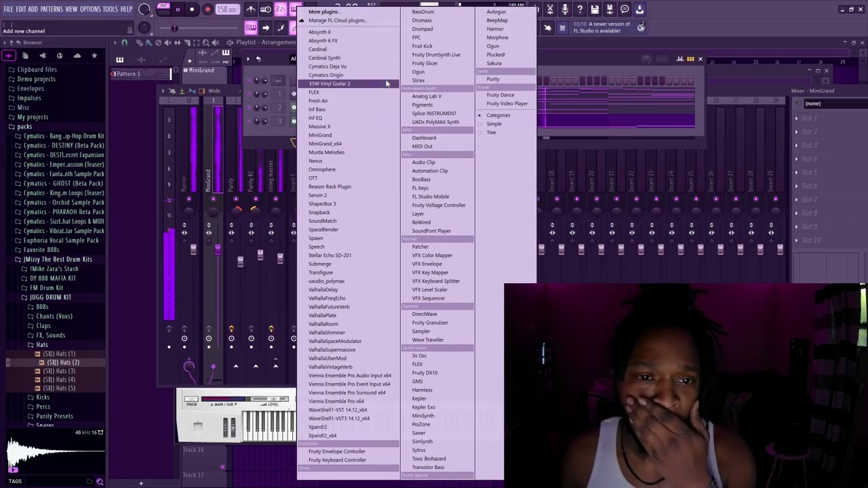Expand mixer Slot 1 arrow
868x488 pixels.
(x=797, y=119)
